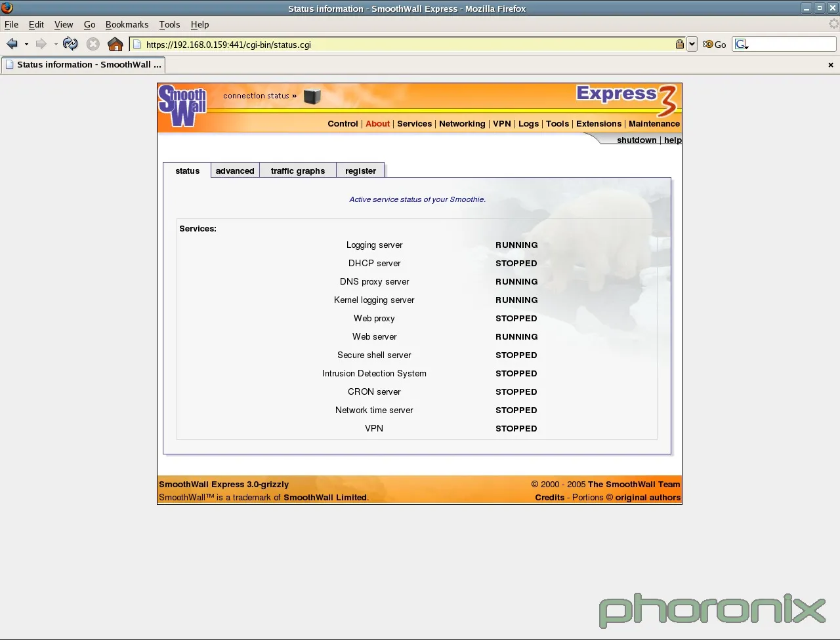The image size is (840, 640).
Task: Click the Go button beside the URL bar
Action: pos(714,45)
